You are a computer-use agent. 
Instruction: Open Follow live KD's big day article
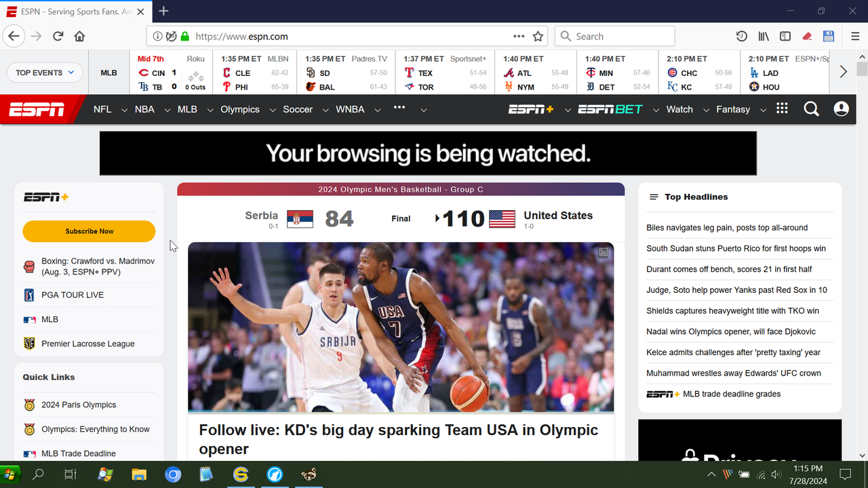399,439
